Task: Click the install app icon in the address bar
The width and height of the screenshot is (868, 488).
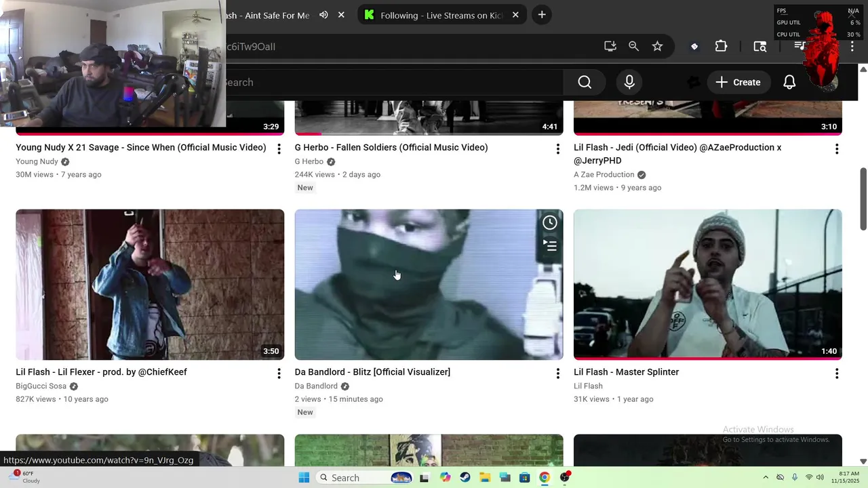Action: [610, 46]
